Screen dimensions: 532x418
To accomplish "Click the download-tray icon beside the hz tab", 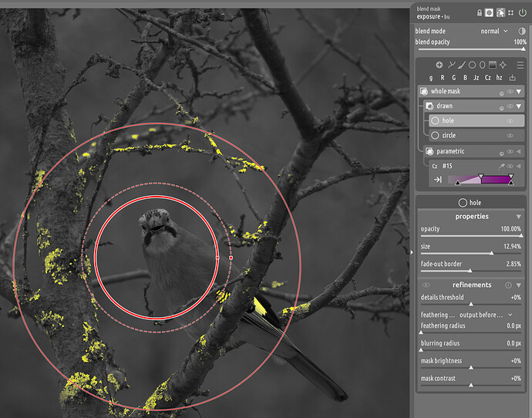I will coord(512,78).
